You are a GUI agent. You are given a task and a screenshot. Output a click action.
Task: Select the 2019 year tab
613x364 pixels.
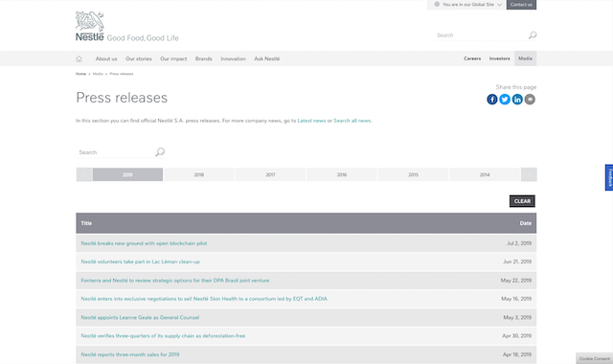pyautogui.click(x=127, y=174)
